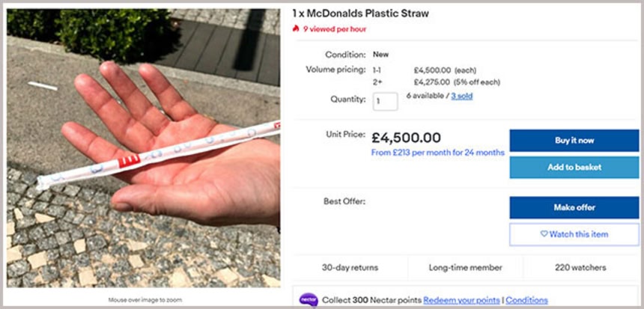Click the 6 available stock text
Screen dimensions: 644x309
click(x=425, y=96)
